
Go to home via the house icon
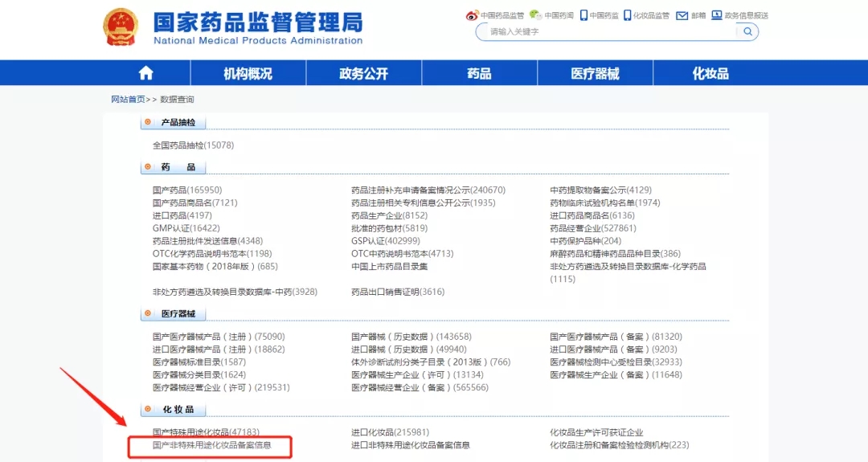145,73
